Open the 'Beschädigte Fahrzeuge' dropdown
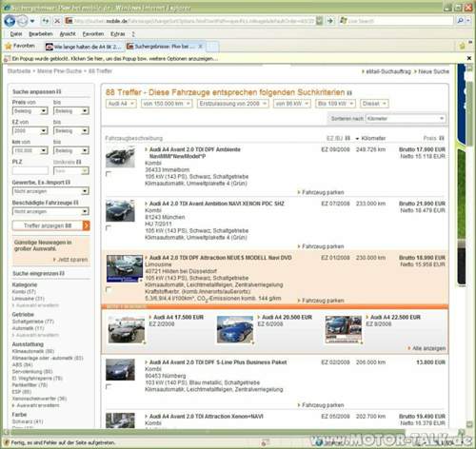Image resolution: width=476 pixels, height=449 pixels. (50, 211)
